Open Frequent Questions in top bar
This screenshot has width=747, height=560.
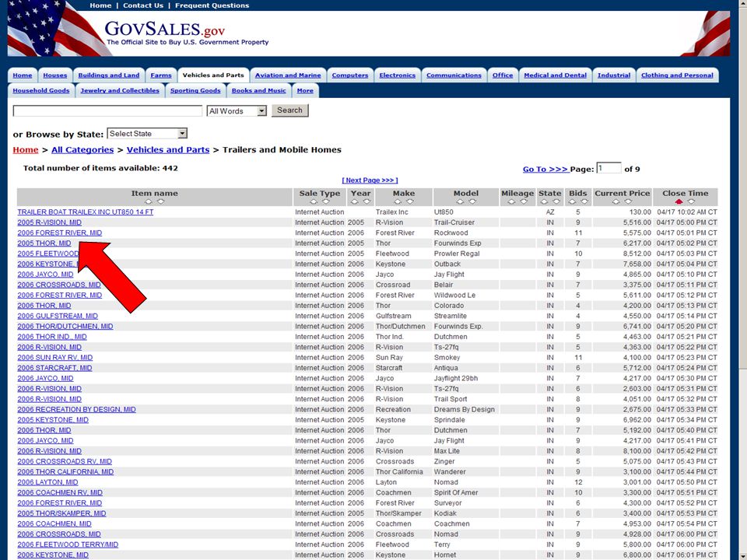[x=212, y=5]
